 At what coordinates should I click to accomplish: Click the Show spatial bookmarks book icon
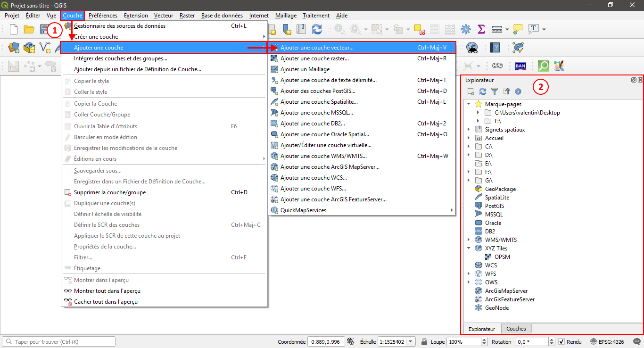(x=302, y=29)
